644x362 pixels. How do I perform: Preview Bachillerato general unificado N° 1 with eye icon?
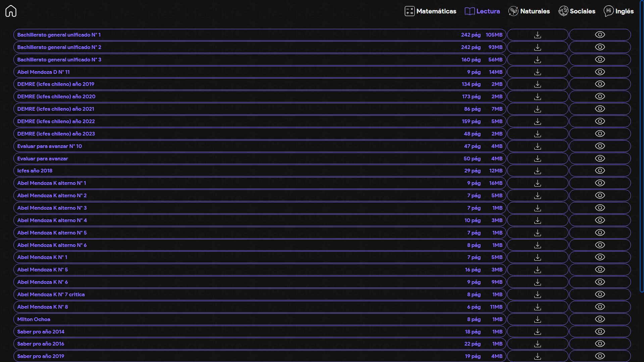(x=600, y=35)
